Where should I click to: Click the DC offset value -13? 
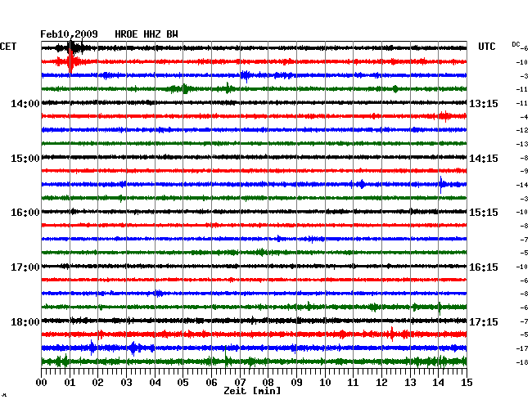pyautogui.click(x=522, y=144)
